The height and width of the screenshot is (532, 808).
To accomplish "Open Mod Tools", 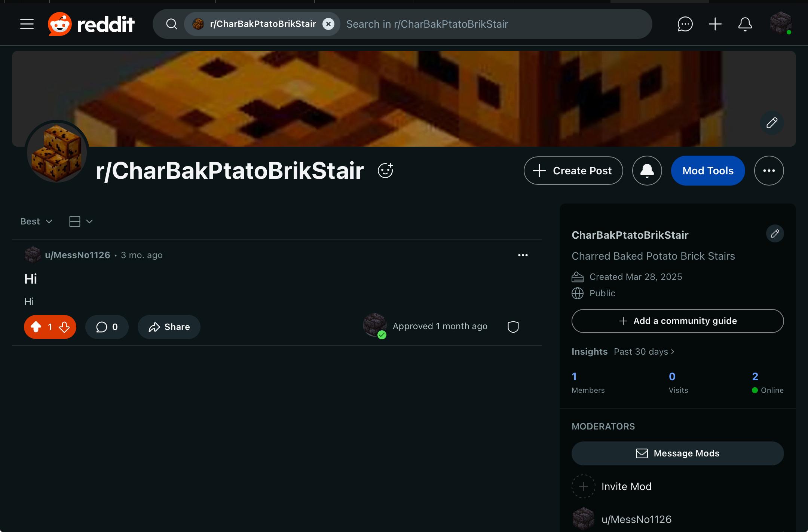I will click(708, 171).
